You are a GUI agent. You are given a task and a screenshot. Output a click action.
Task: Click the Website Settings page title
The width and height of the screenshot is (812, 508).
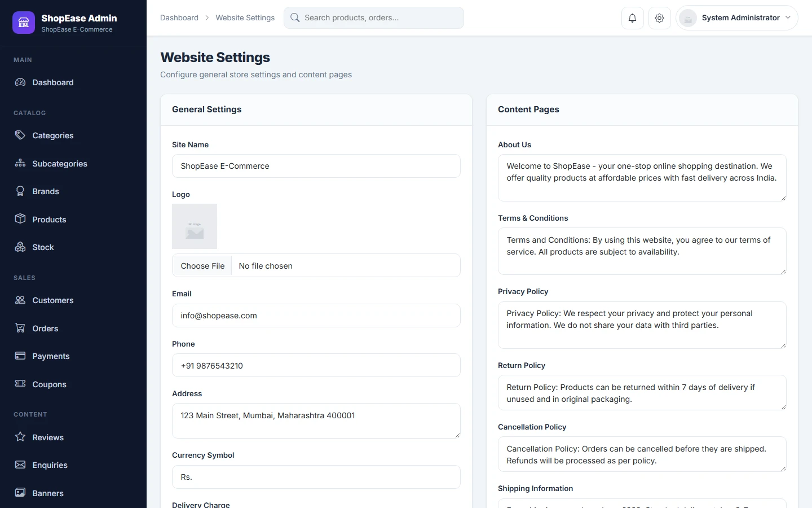pyautogui.click(x=215, y=58)
